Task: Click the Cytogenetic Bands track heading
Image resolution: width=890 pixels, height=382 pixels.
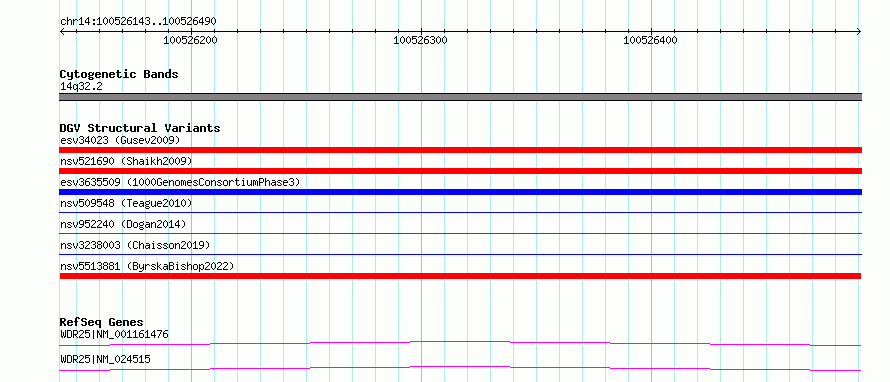Action: click(119, 74)
